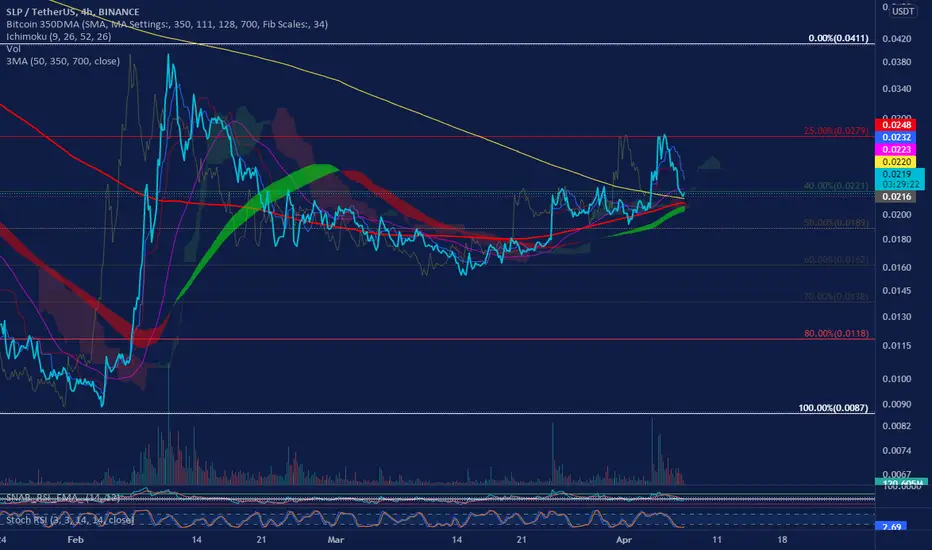Click the 80.00%(0.0118) Fib level label
Image resolution: width=932 pixels, height=550 pixels.
point(836,334)
